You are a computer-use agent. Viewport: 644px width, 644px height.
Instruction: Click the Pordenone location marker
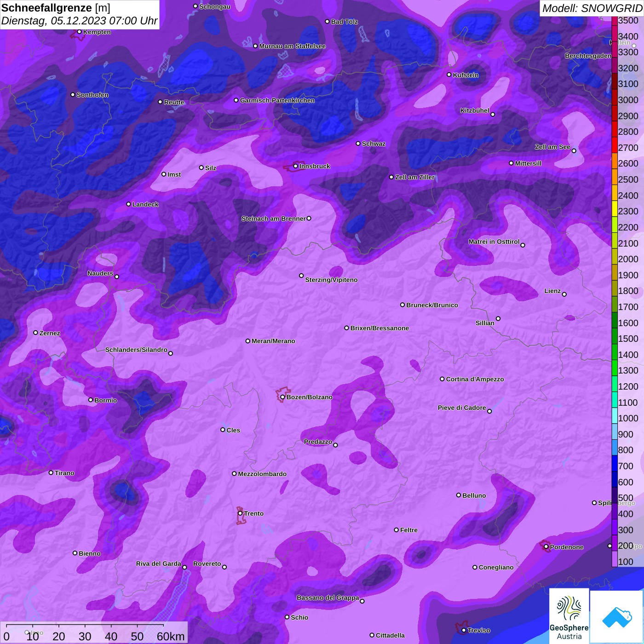546,547
